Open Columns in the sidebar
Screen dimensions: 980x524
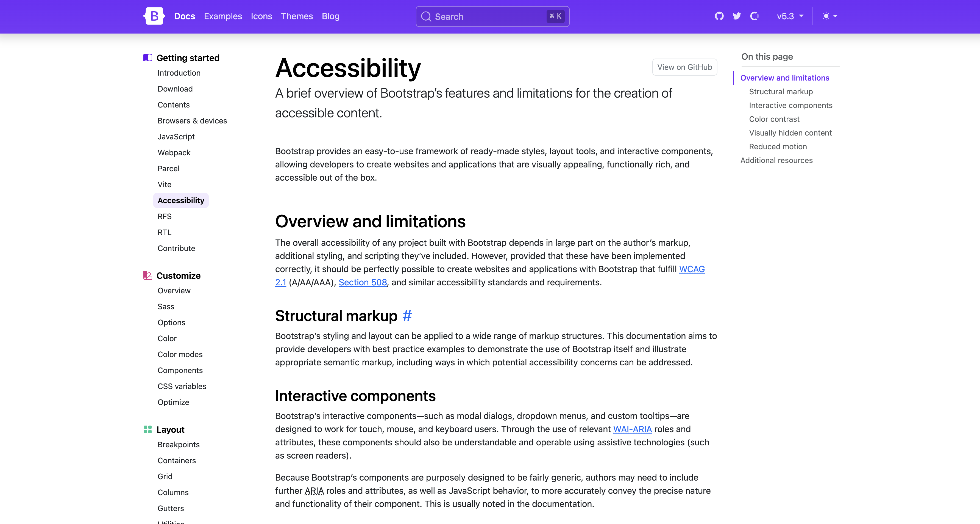(173, 493)
